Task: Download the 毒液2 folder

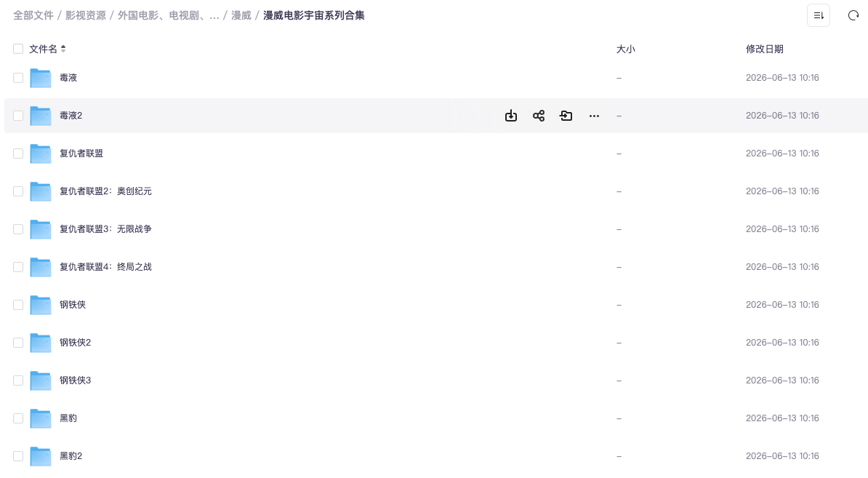Action: coord(511,116)
